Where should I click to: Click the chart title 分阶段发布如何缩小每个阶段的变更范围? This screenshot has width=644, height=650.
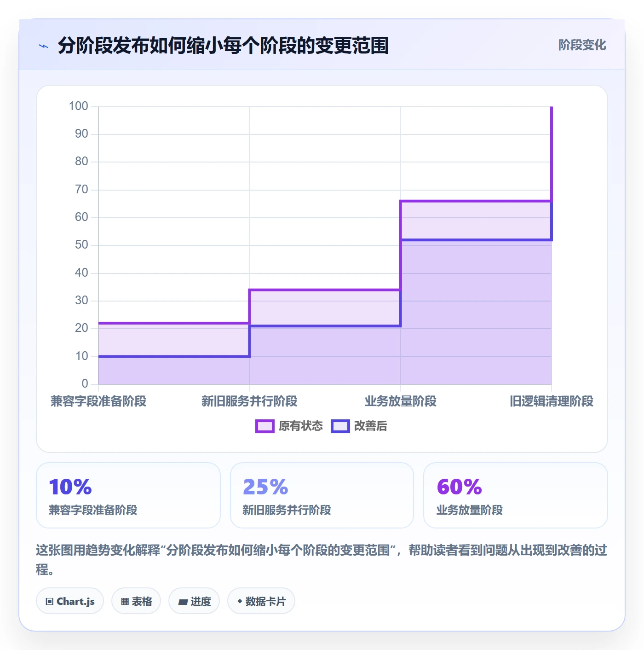[223, 46]
